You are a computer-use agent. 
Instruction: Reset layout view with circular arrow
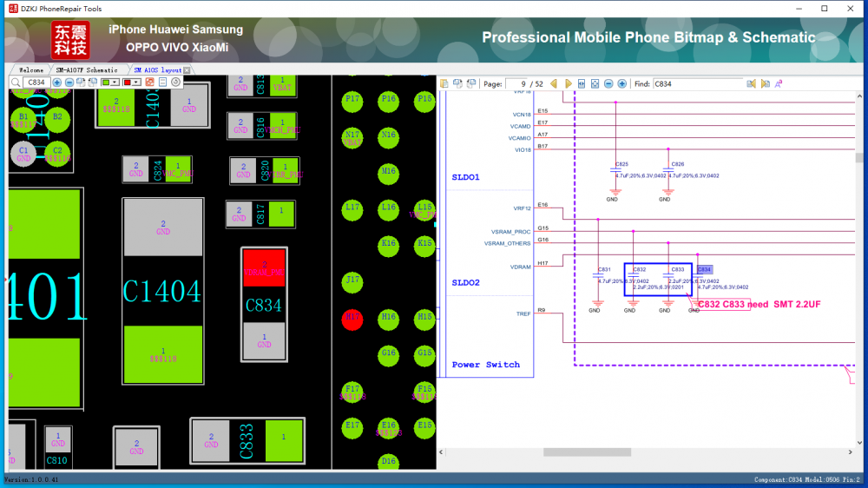[x=175, y=82]
